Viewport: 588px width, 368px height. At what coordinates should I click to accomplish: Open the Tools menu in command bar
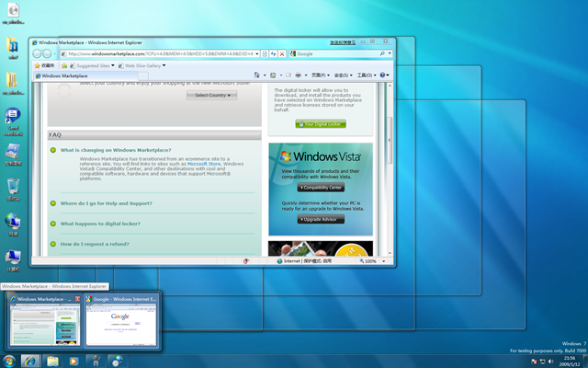click(367, 75)
